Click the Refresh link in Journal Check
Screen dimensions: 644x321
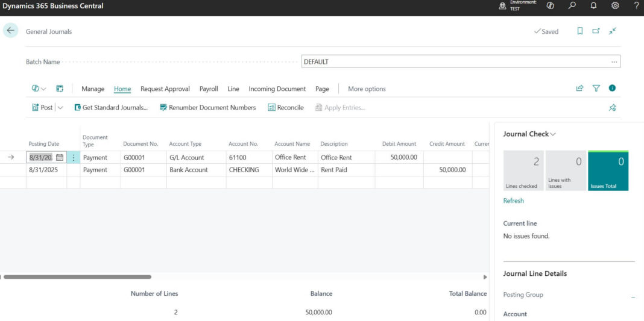tap(513, 201)
